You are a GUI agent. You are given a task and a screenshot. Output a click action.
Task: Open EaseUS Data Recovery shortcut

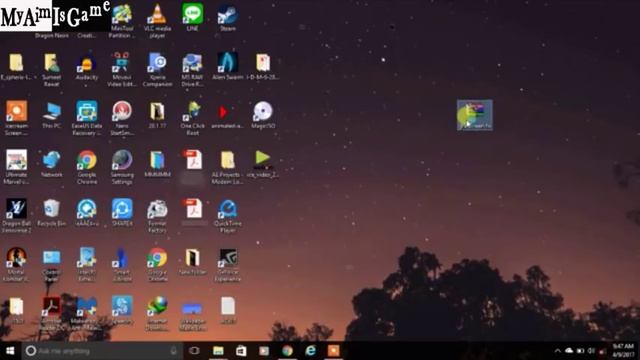(x=87, y=118)
